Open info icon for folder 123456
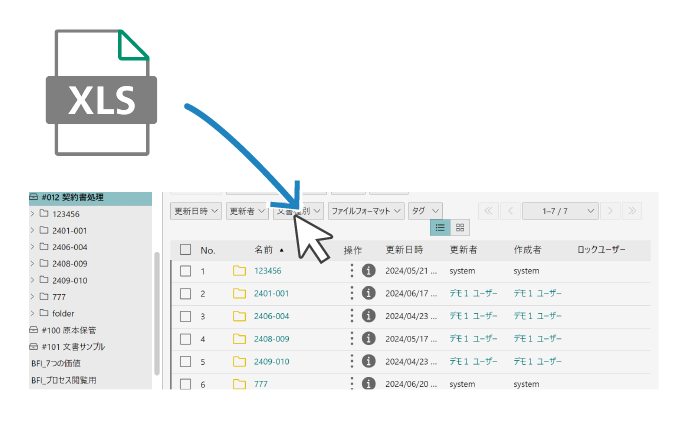The image size is (686, 431). (368, 271)
